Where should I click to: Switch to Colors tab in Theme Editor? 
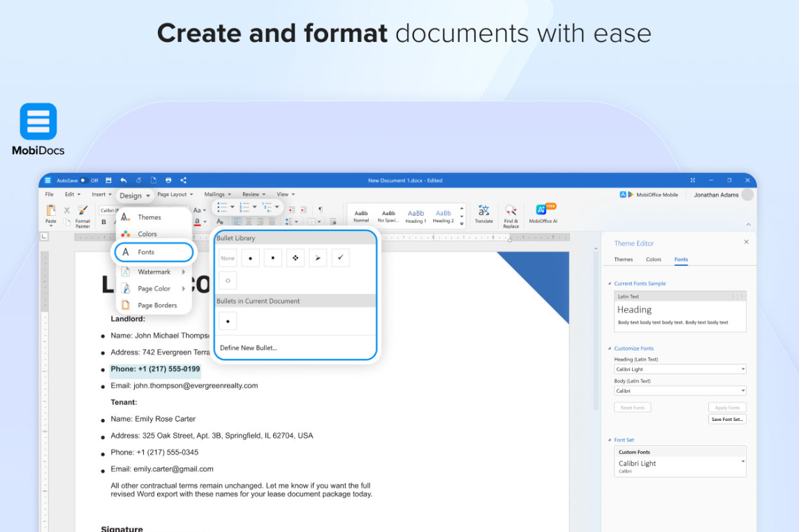(653, 260)
